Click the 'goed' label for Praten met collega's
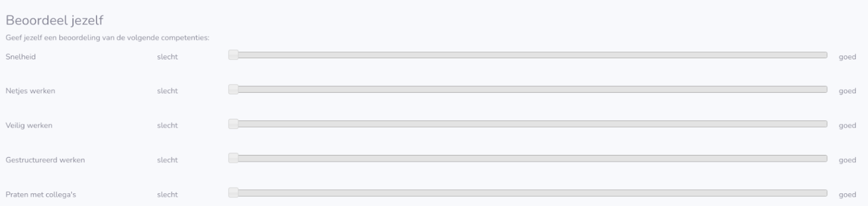The height and width of the screenshot is (206, 868). [847, 195]
